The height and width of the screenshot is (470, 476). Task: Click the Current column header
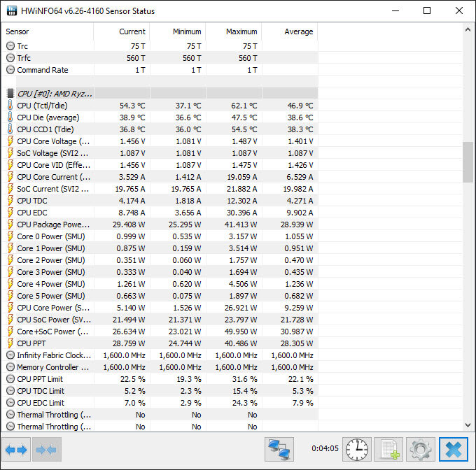122,31
